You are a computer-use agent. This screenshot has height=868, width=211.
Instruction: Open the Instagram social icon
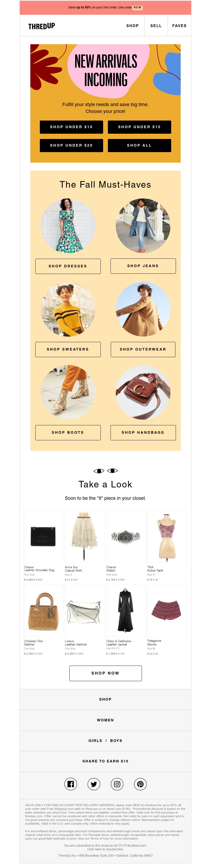click(117, 784)
